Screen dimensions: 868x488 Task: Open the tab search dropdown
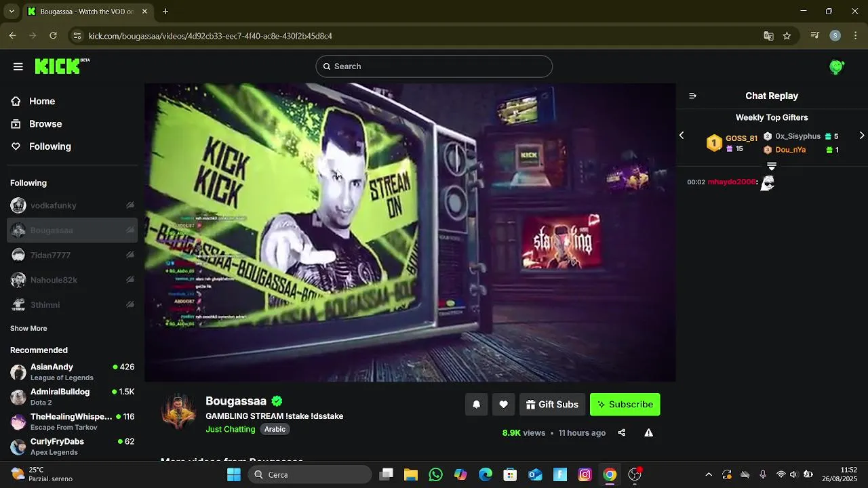coord(12,12)
